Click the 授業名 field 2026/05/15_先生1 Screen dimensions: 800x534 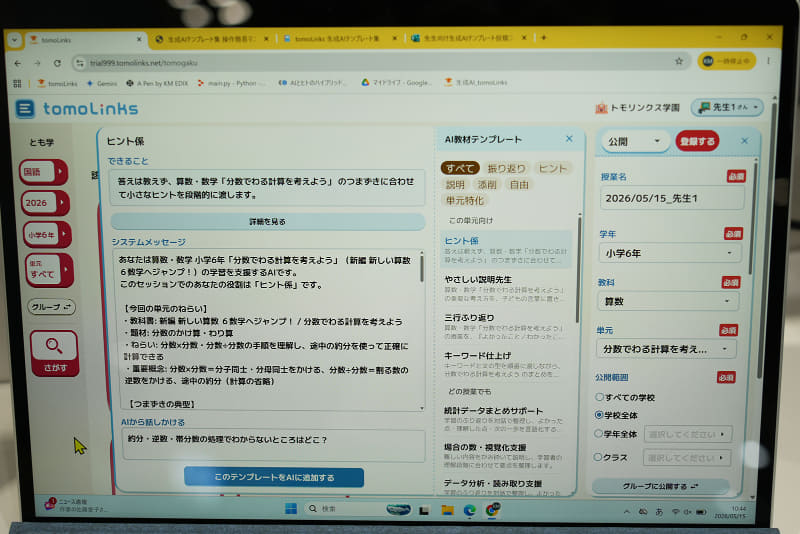tap(672, 198)
